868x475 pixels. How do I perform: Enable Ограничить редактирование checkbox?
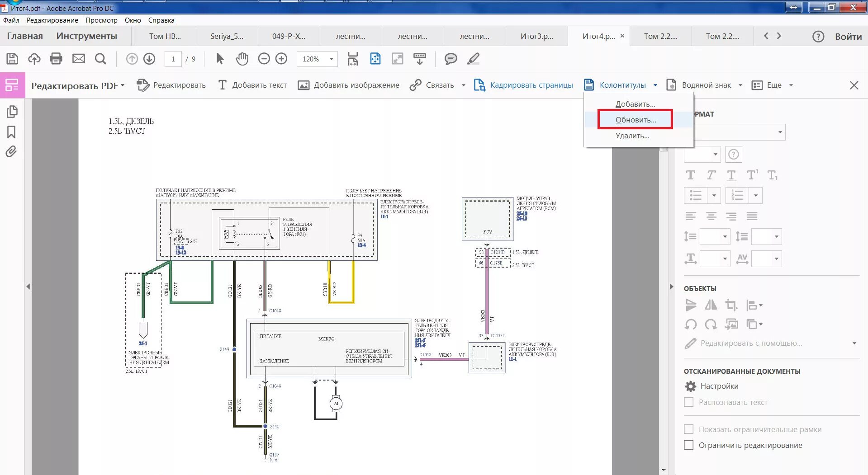pyautogui.click(x=688, y=445)
